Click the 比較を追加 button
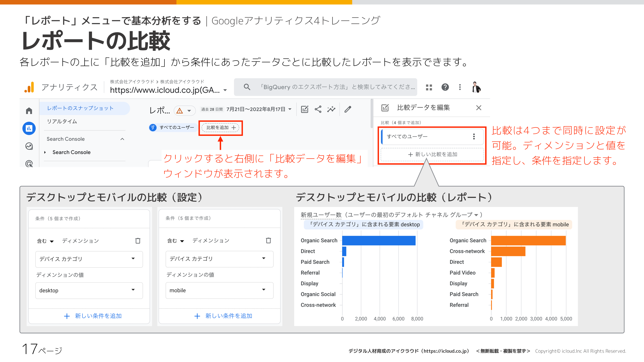This screenshot has height=362, width=644. 220,128
